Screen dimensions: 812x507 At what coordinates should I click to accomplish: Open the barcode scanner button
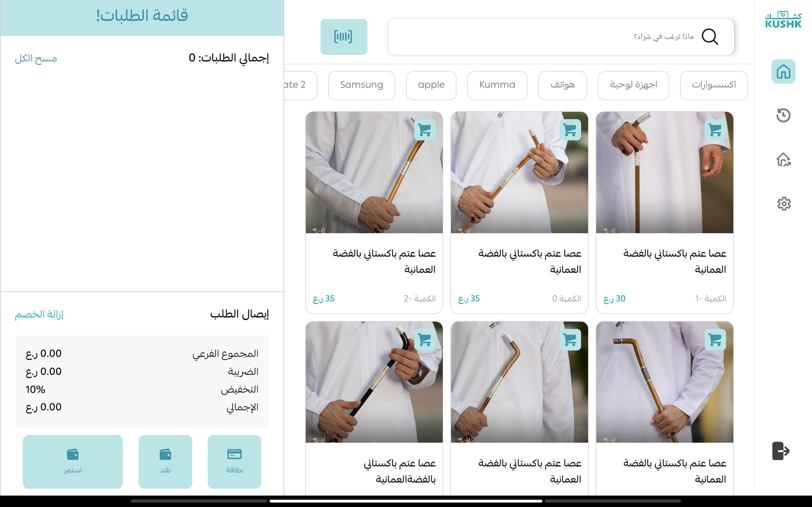[344, 37]
